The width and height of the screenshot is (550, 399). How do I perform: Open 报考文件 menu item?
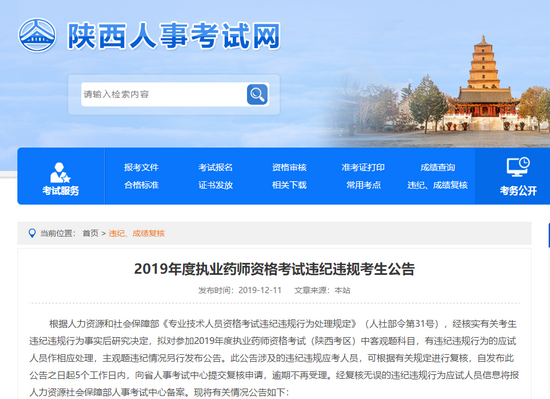click(141, 167)
